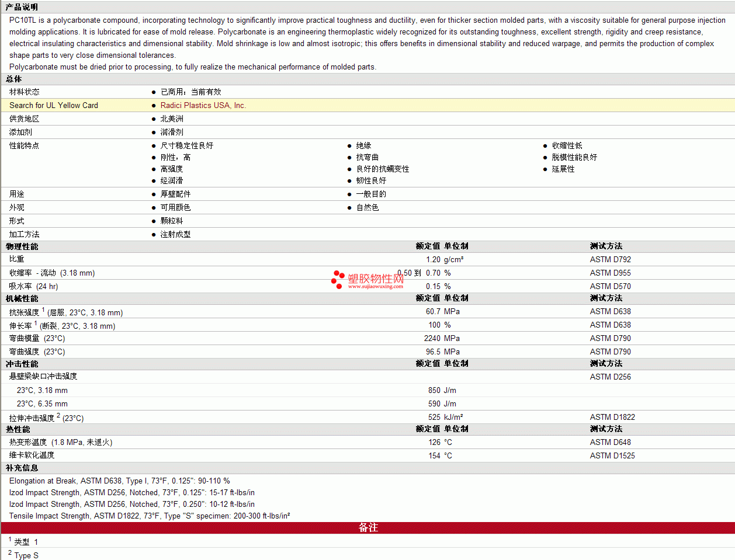Select the 冲击性能 section header
The width and height of the screenshot is (735, 560).
[22, 364]
